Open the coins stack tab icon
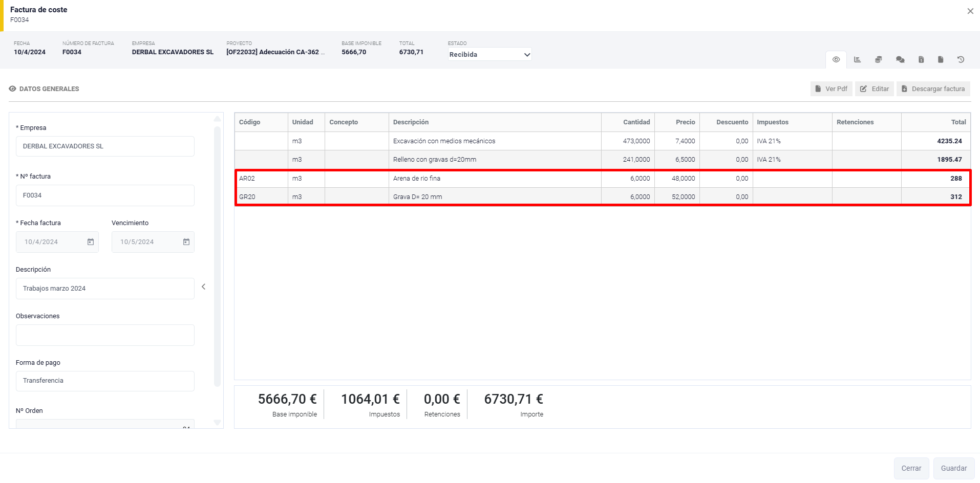 point(878,60)
